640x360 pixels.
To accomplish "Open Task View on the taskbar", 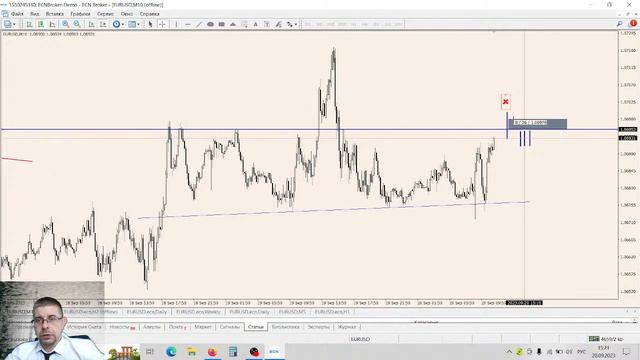I will (150, 351).
